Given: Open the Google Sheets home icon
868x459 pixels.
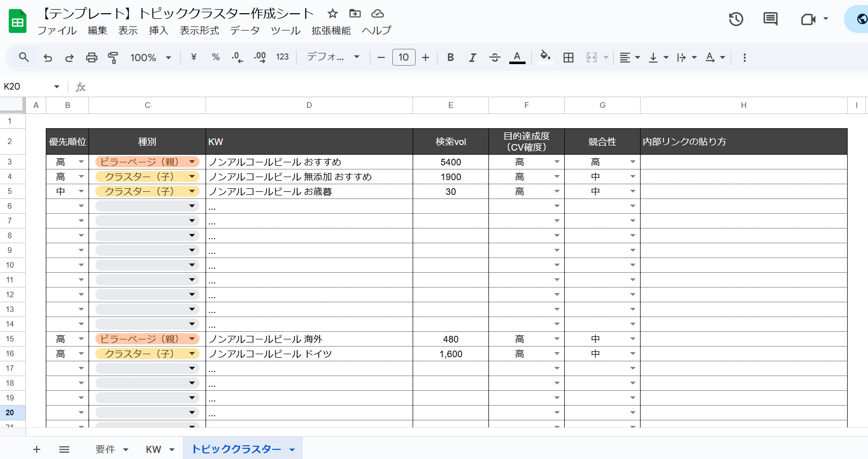Looking at the screenshot, I should (x=18, y=21).
